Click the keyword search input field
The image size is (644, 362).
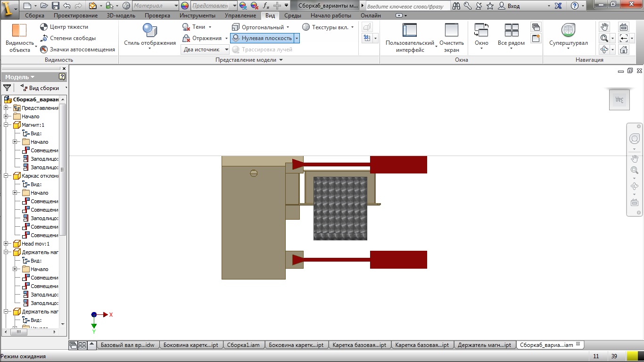[407, 6]
